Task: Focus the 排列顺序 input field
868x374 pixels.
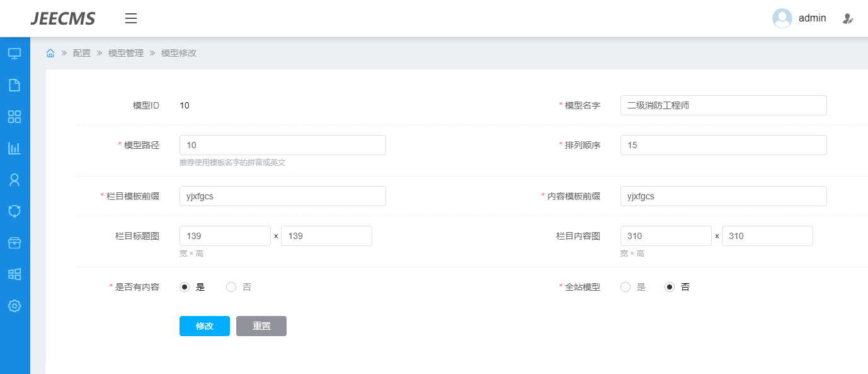Action: 723,145
